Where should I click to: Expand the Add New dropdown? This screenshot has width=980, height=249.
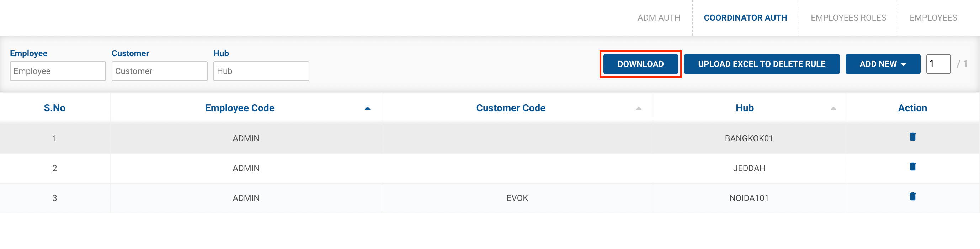883,64
